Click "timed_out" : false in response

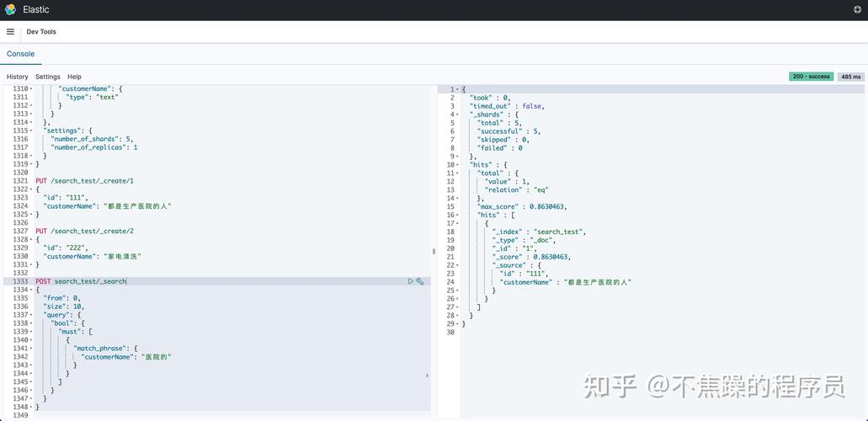(507, 106)
